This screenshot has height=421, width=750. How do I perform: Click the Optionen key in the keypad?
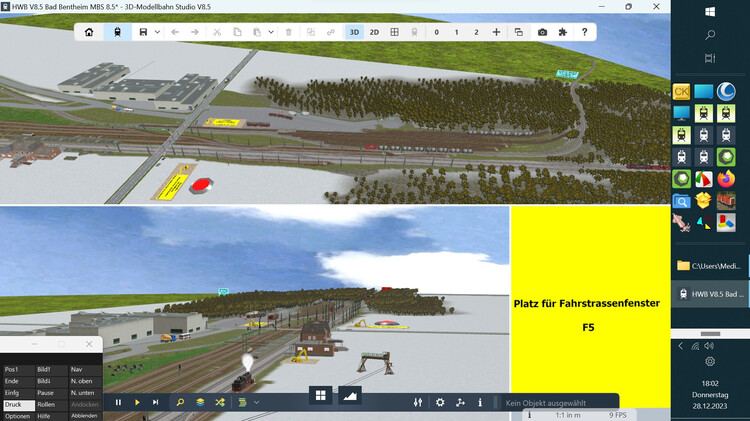18,416
